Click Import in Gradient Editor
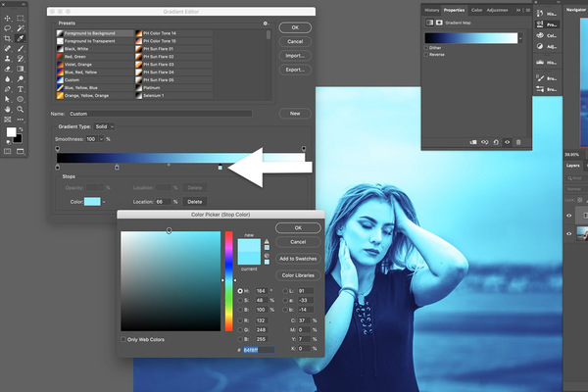The width and height of the screenshot is (588, 392). (x=294, y=56)
